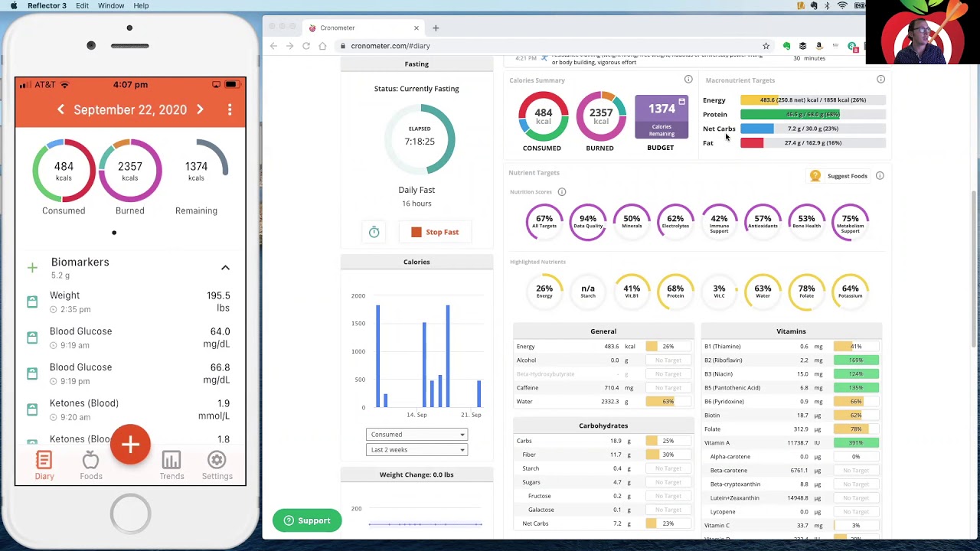
Task: Tap the Consumed 484 kcals ring on phone
Action: (64, 171)
